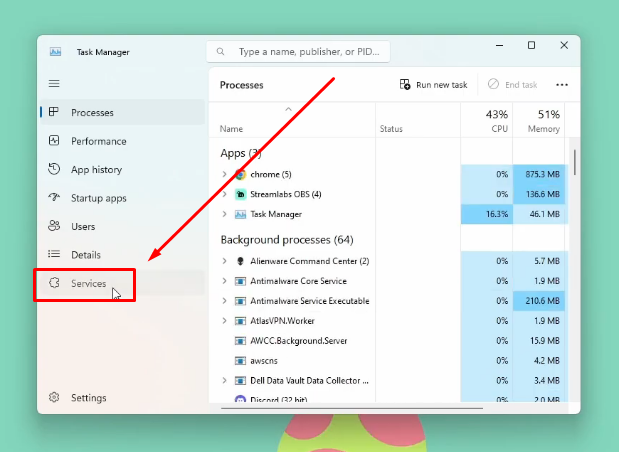The image size is (619, 452).
Task: Click chrome's 875.3 MB memory cell
Action: pos(538,174)
